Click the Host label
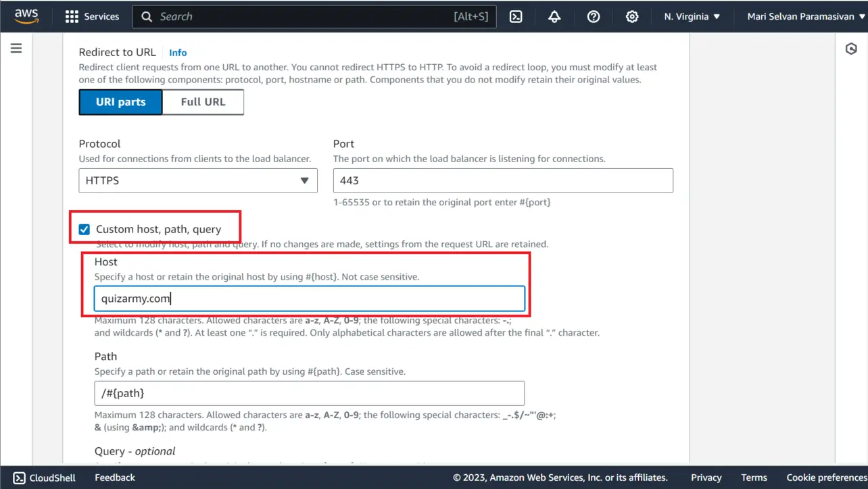 [106, 261]
